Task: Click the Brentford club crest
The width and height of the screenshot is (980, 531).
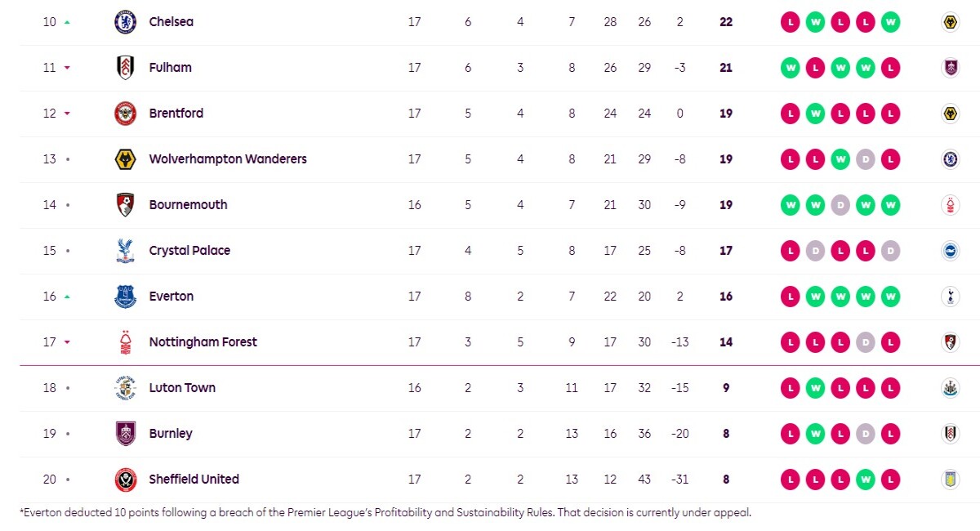Action: click(125, 114)
